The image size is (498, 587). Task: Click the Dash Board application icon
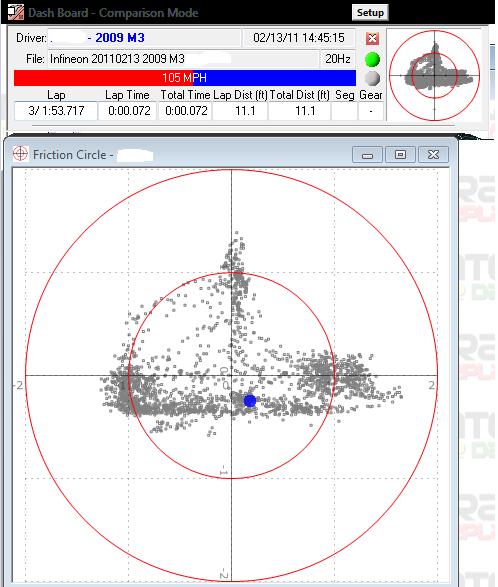click(x=16, y=12)
